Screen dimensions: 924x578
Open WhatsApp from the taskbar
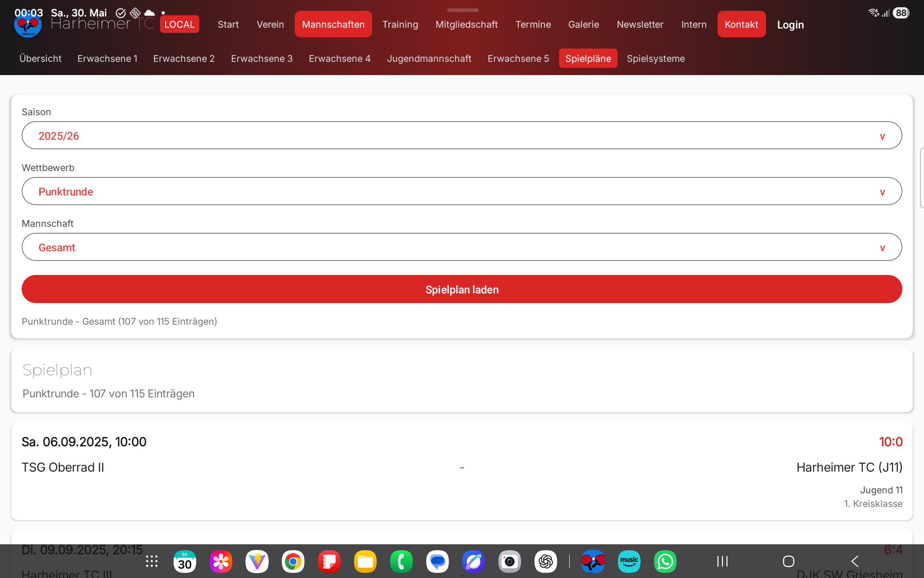click(x=665, y=561)
